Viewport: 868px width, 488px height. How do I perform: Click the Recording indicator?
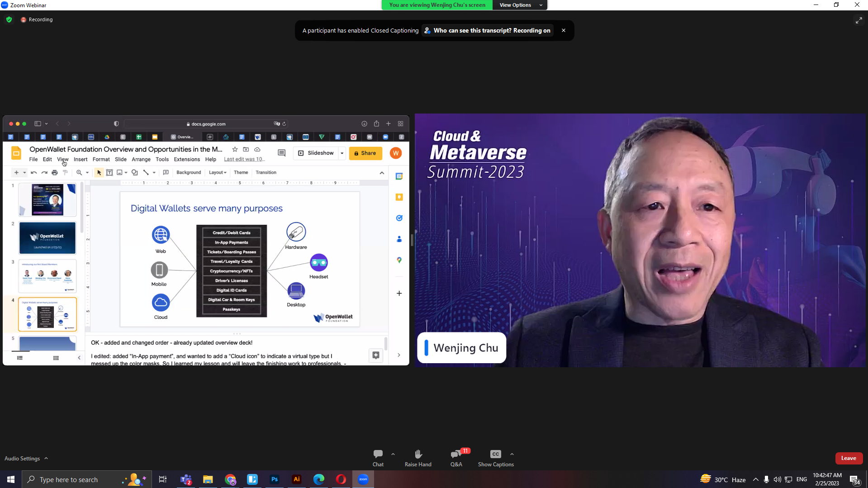coord(37,19)
